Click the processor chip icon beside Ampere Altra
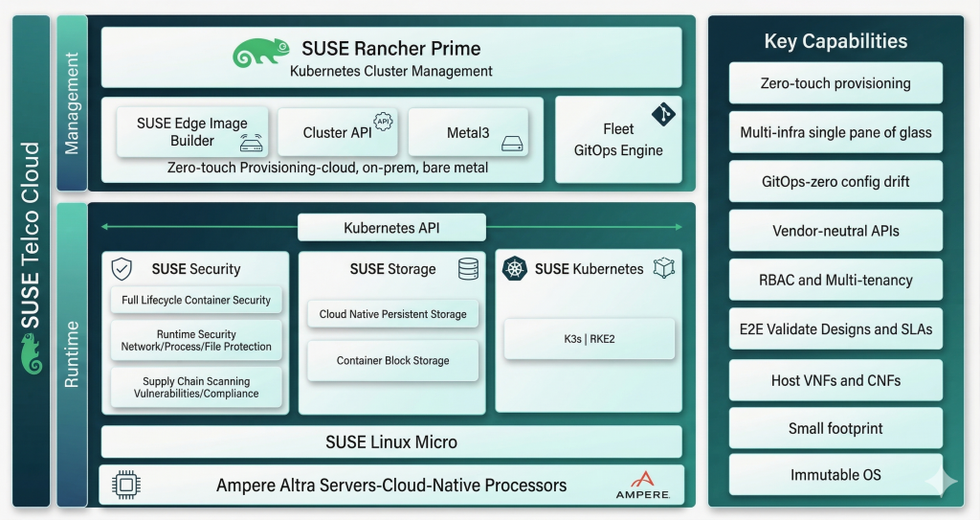Image resolution: width=980 pixels, height=520 pixels. point(125,486)
